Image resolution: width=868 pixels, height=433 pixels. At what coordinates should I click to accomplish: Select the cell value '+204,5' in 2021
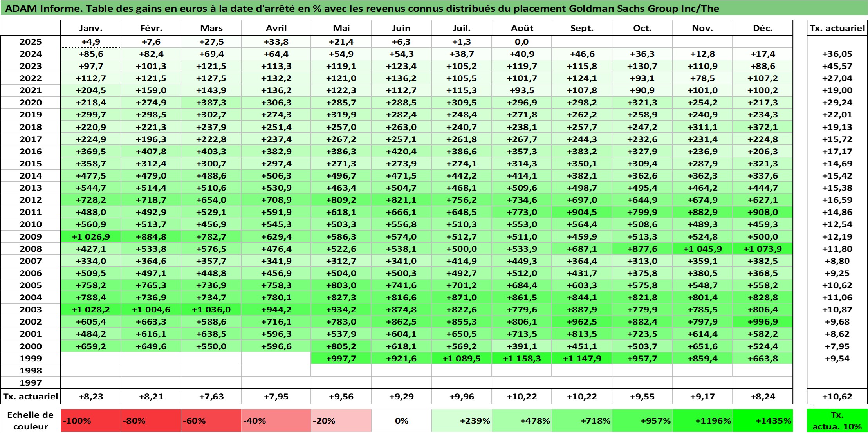tap(91, 90)
